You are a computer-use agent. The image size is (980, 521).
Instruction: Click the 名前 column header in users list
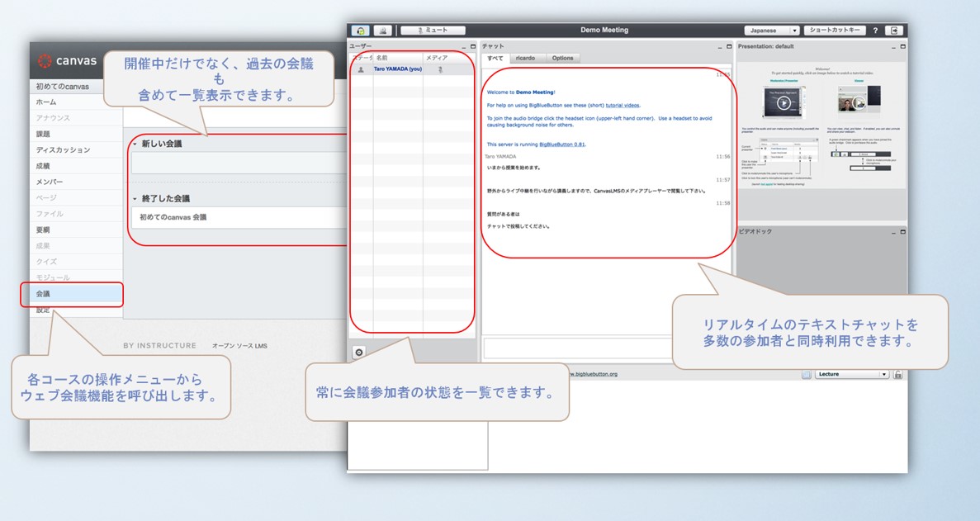pos(398,58)
